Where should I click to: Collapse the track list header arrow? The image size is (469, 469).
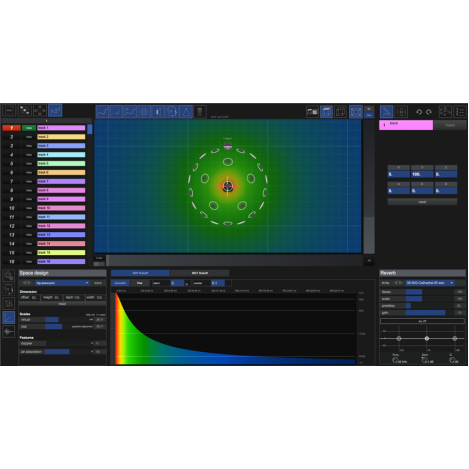click(x=46, y=121)
